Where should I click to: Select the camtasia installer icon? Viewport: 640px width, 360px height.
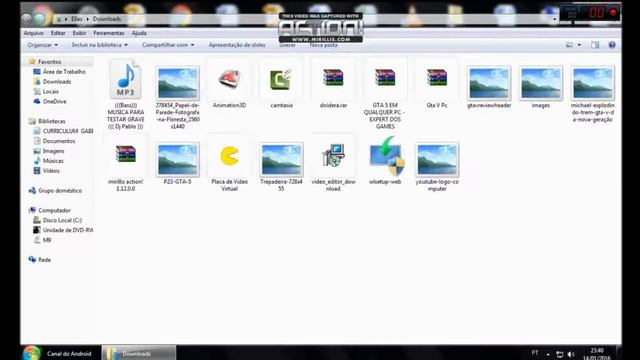pyautogui.click(x=281, y=79)
